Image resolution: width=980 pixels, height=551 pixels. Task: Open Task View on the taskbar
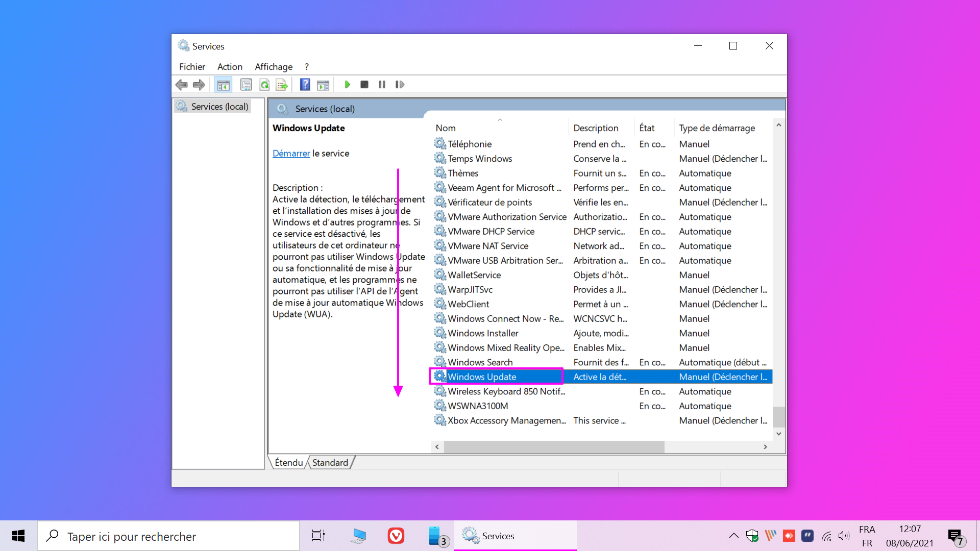[x=318, y=536]
